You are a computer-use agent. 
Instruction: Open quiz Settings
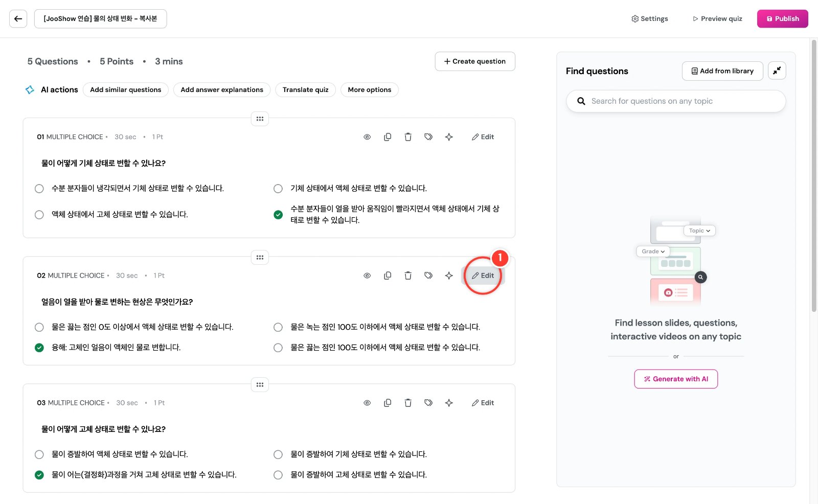pyautogui.click(x=650, y=19)
